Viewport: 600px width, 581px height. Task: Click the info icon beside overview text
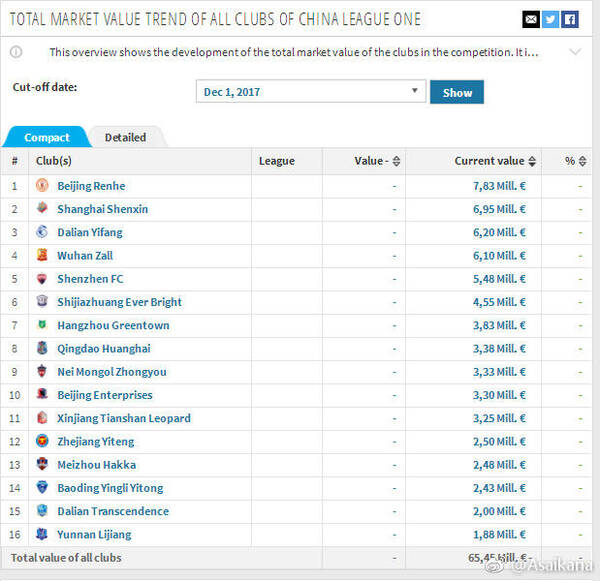coord(17,52)
